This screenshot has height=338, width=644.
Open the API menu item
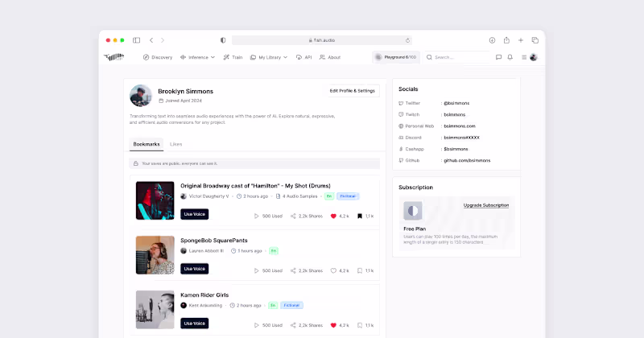(304, 57)
